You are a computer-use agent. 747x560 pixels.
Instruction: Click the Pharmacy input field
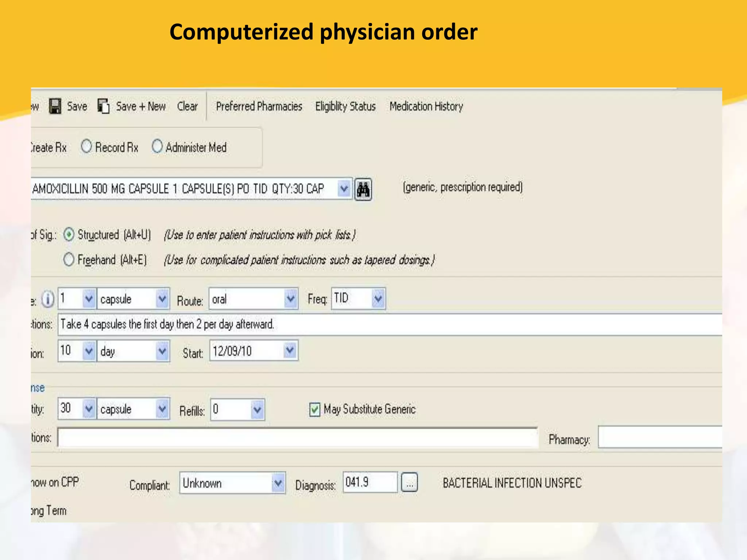pyautogui.click(x=660, y=437)
